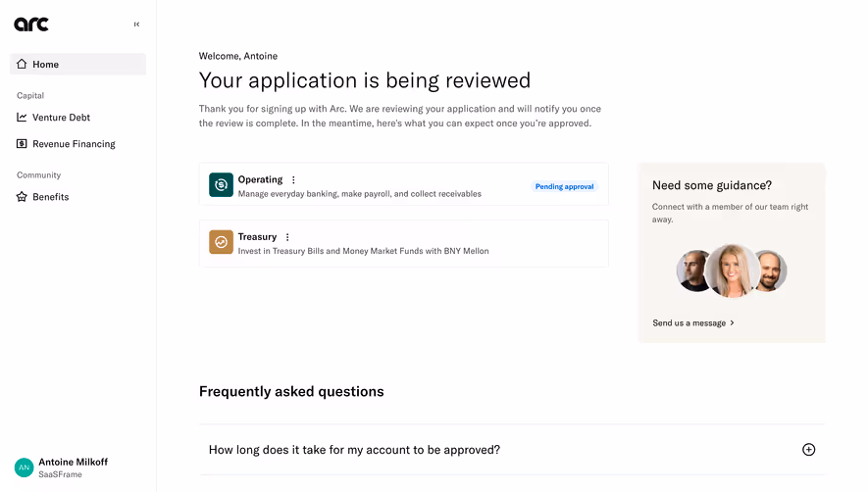This screenshot has width=868, height=492.
Task: Click the Arc logo
Action: [31, 25]
